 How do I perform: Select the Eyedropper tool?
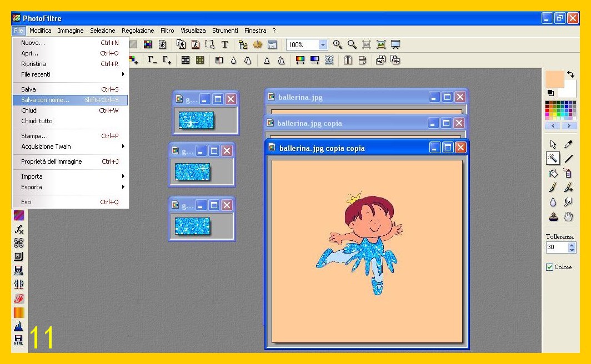point(568,144)
